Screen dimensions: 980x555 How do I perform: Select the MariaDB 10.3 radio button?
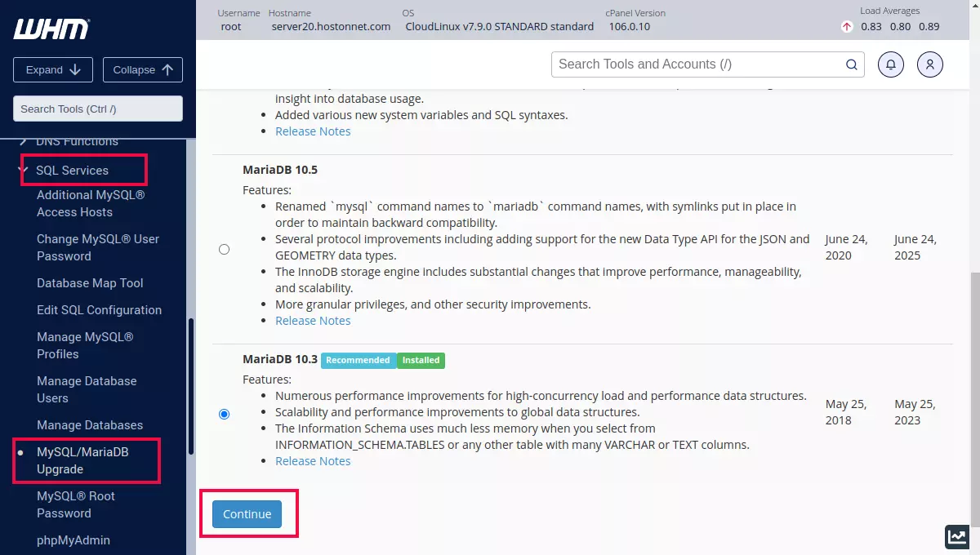point(224,414)
